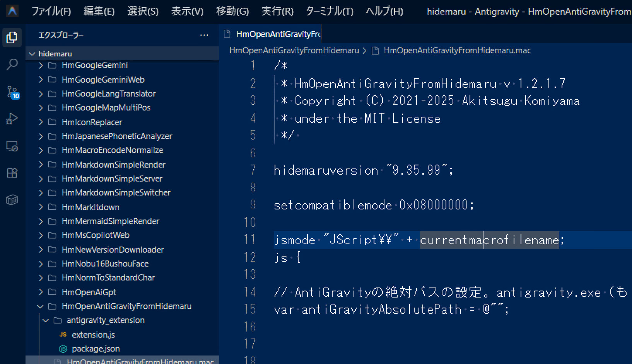The width and height of the screenshot is (632, 364).
Task: Open Source Control with 10 changes badge
Action: coord(12,92)
